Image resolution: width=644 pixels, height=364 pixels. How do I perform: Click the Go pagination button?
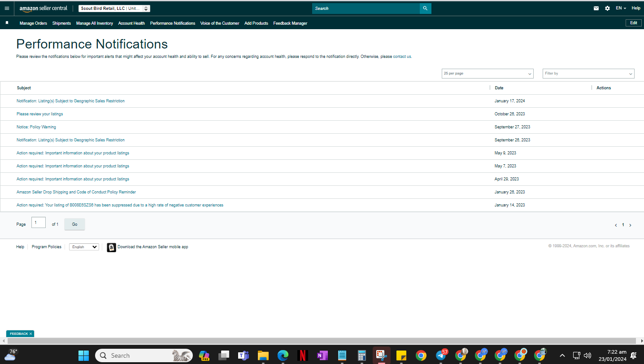point(74,224)
